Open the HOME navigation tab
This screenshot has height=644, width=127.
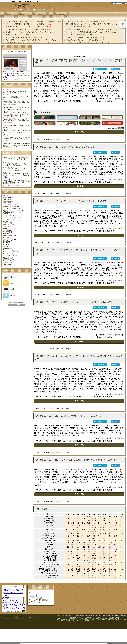(x=8, y=15)
